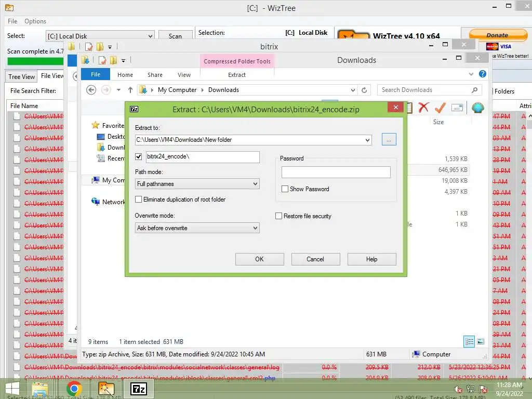Uncheck the bitrix24_encode subfolder checkbox
This screenshot has width=532, height=399.
tap(138, 156)
